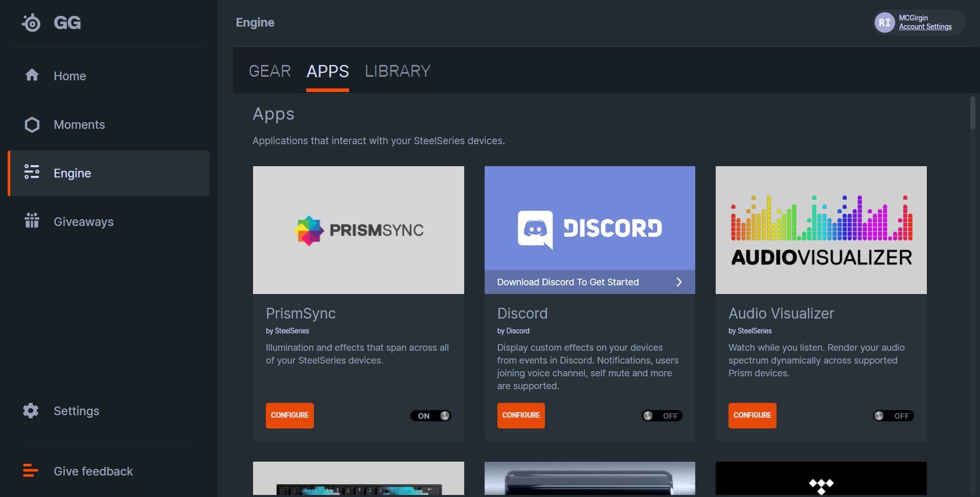Screen dimensions: 980x497
Task: Open Give feedback in the sidebar
Action: (x=109, y=471)
